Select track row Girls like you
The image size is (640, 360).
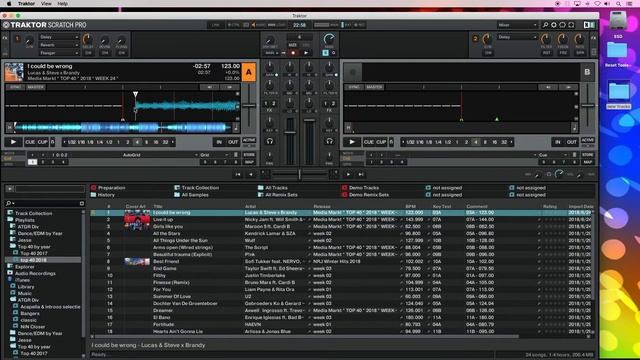(x=341, y=227)
